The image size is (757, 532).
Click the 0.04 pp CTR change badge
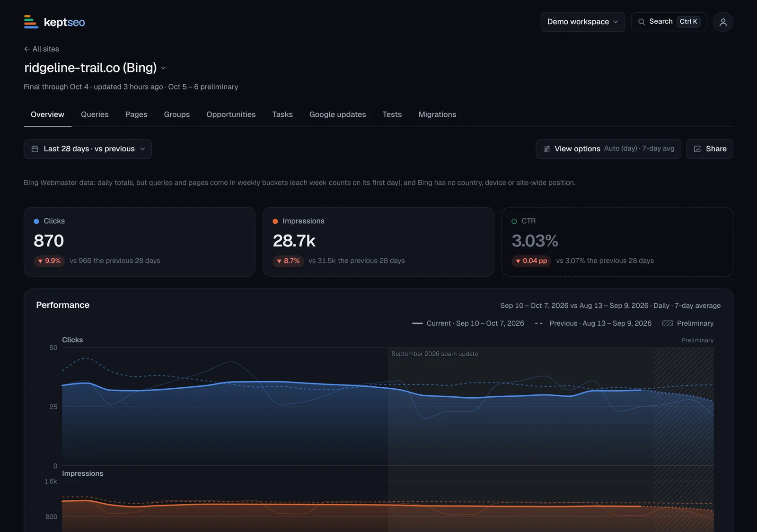[x=531, y=261]
